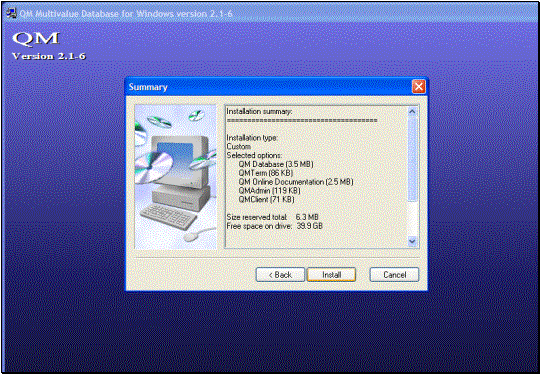This screenshot has height=374, width=540.
Task: Go back with the Back button
Action: point(280,274)
